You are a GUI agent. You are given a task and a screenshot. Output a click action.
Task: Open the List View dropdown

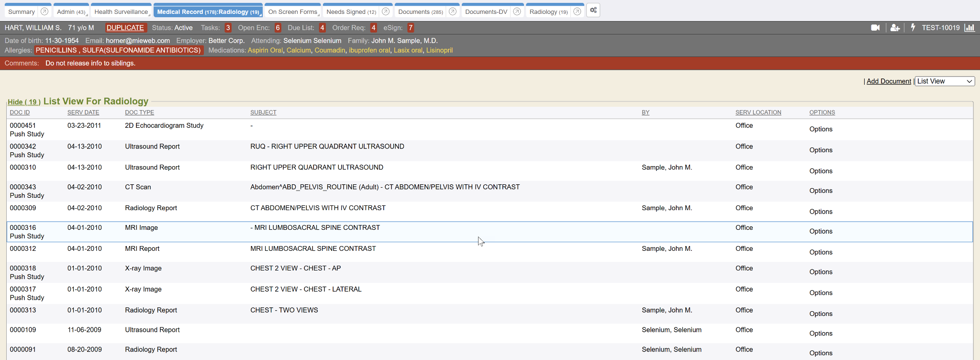[945, 81]
